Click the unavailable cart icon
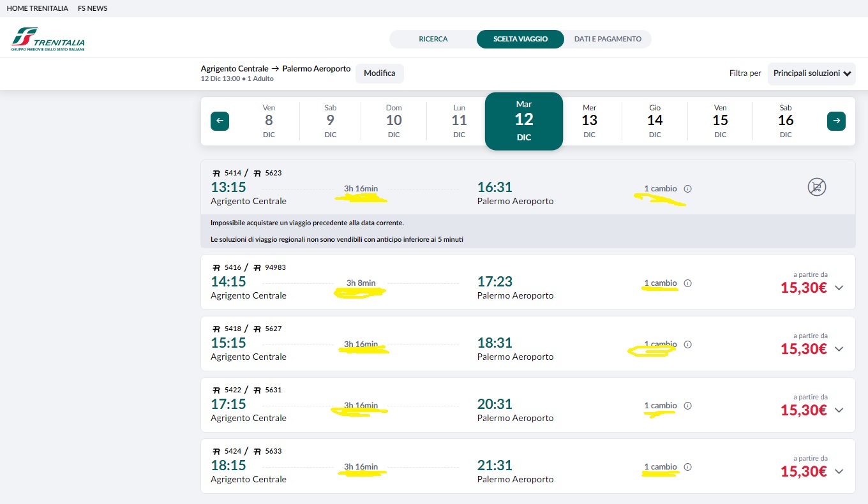Viewport: 868px width, 504px height. [817, 187]
